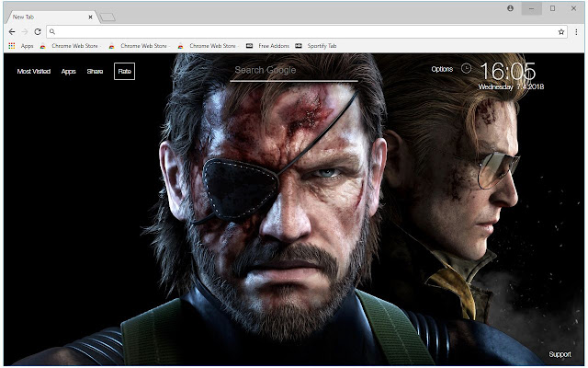
Task: Open the Free Addons bookmark
Action: tap(267, 46)
